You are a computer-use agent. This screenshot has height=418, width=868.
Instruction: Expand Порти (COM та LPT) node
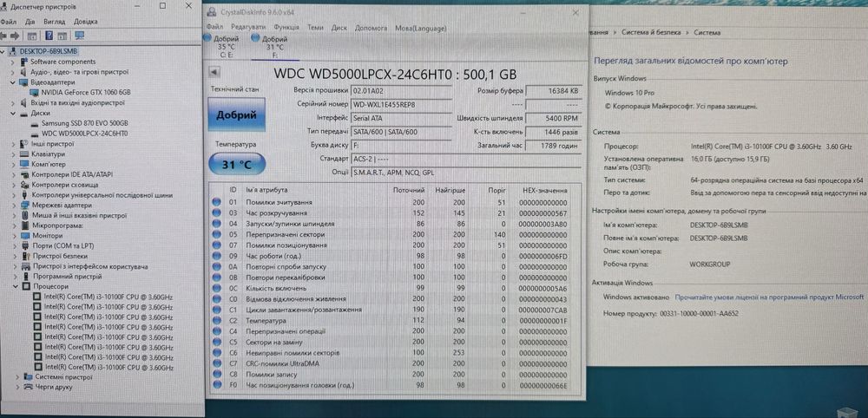[x=13, y=245]
